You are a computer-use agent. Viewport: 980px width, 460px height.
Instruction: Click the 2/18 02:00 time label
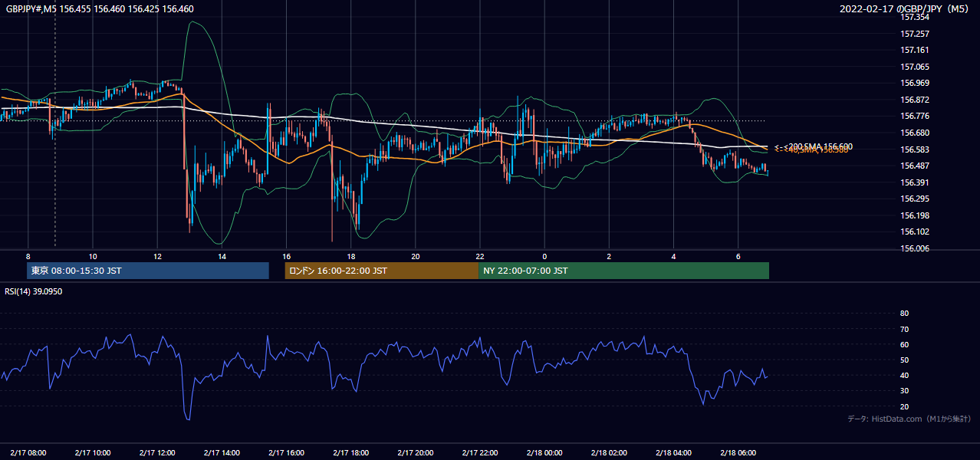(609, 453)
